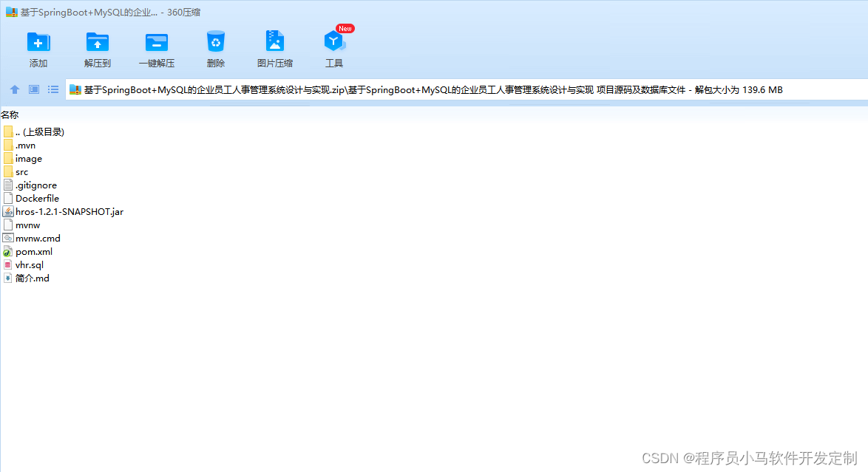Screen dimensions: 868x472
Task: Click the parent directory folder icon
Action: (7, 131)
